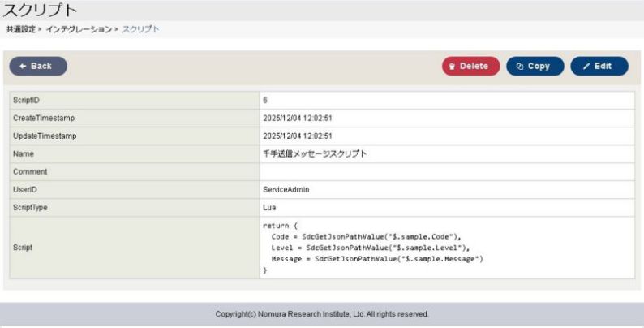
Task: Click the arrow icon in the Back button
Action: point(23,67)
